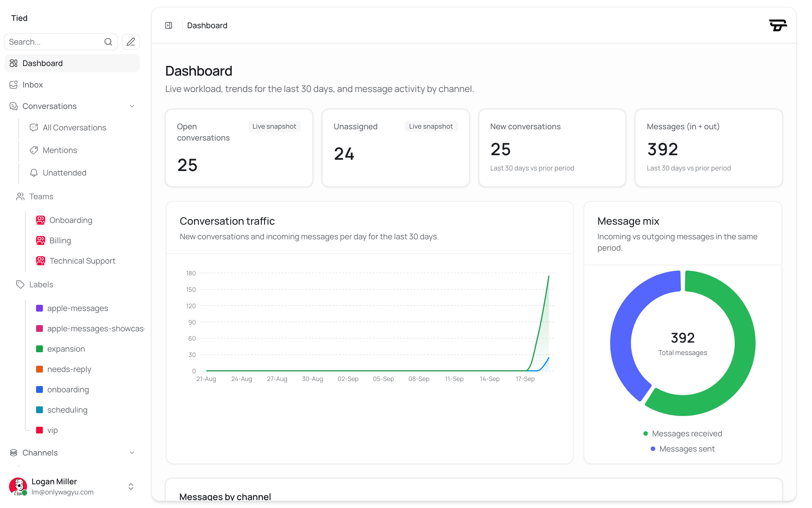Click the search magnifier icon
The height and width of the screenshot is (508, 812).
point(108,42)
